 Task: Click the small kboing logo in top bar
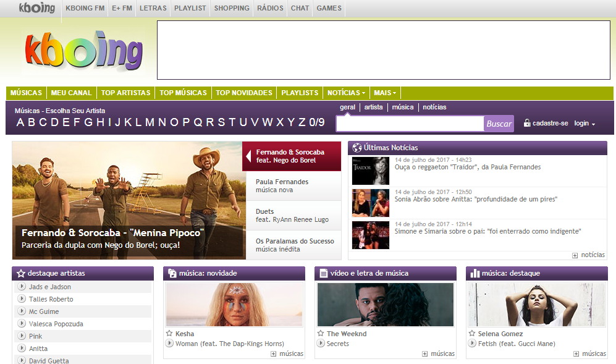click(x=37, y=7)
